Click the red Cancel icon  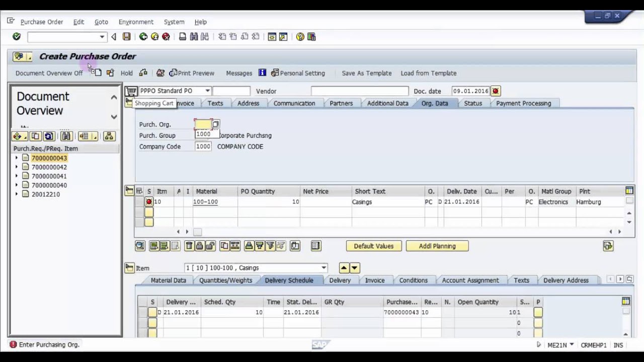coord(166,37)
